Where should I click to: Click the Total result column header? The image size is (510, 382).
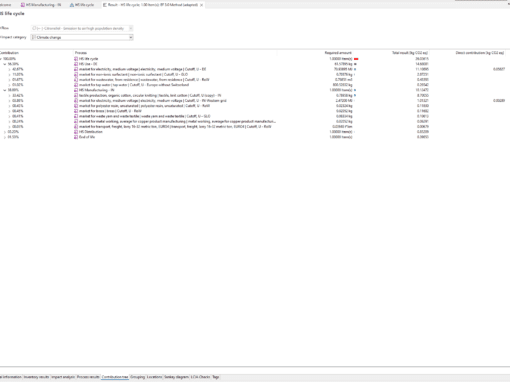click(410, 53)
